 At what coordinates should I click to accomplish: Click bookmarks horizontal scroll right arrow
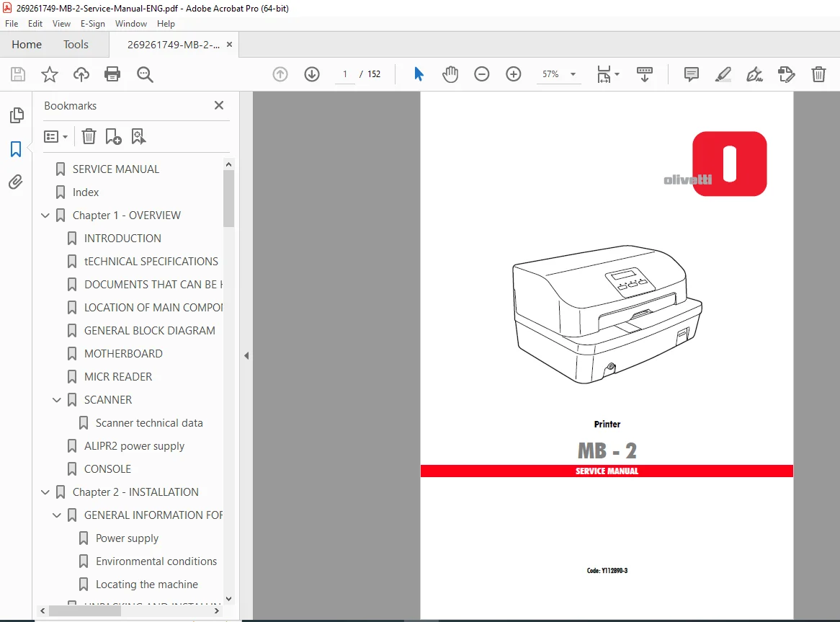(216, 610)
